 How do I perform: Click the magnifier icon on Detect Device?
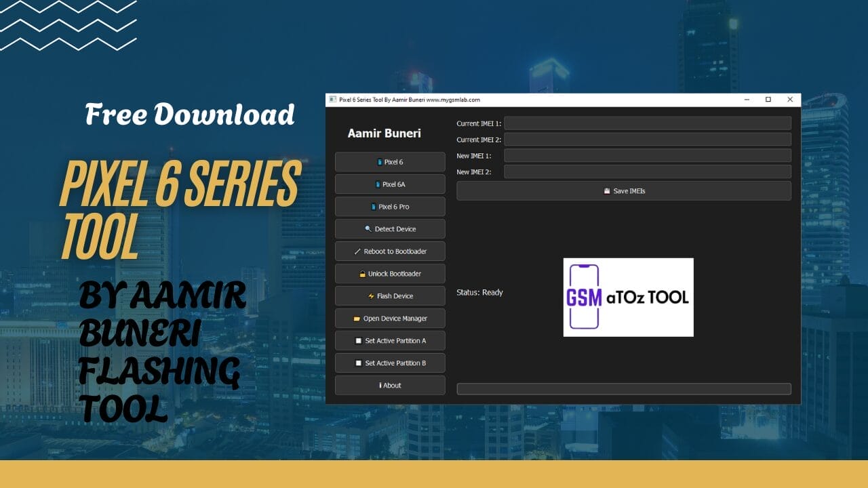pyautogui.click(x=368, y=228)
